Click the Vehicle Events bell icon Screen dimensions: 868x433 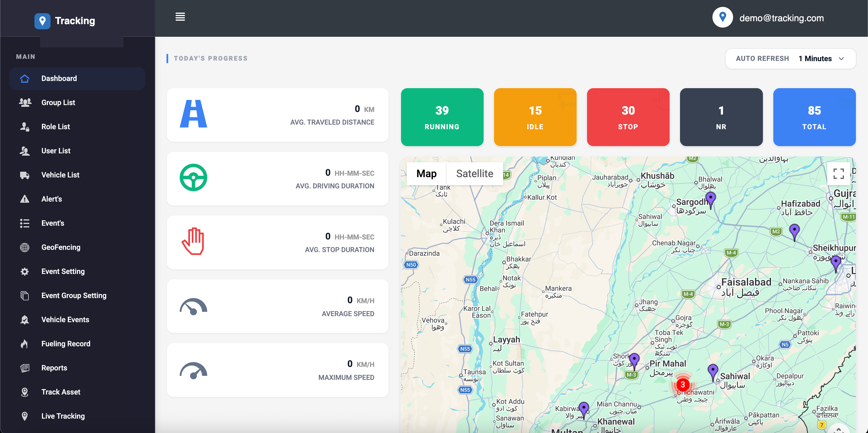[25, 320]
